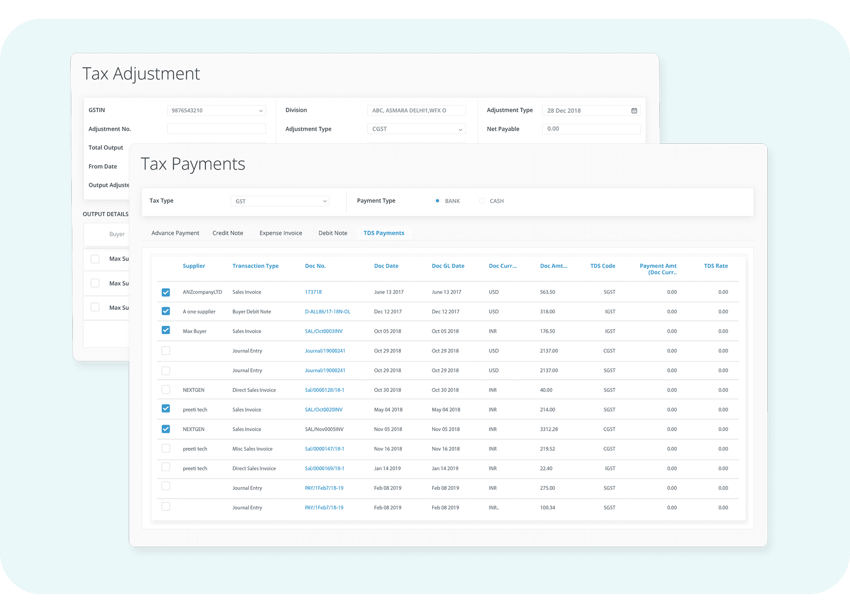Click the Adjustment No. input field
The height and width of the screenshot is (616, 850).
(x=216, y=129)
